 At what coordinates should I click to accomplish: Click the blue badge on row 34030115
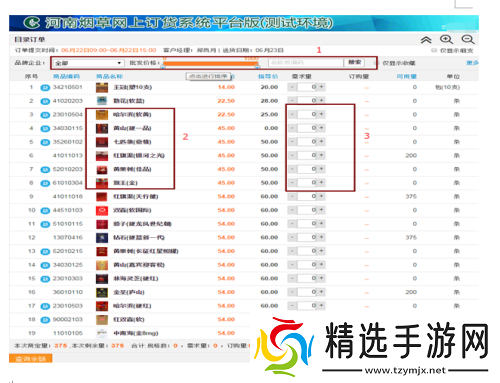pyautogui.click(x=45, y=129)
